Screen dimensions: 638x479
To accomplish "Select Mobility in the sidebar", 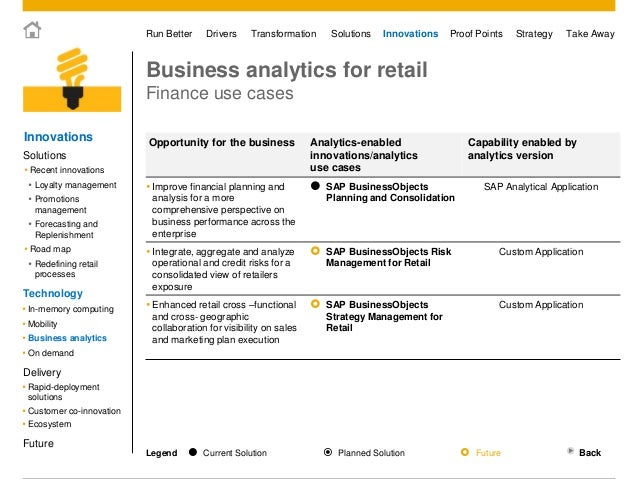I will coord(42,324).
